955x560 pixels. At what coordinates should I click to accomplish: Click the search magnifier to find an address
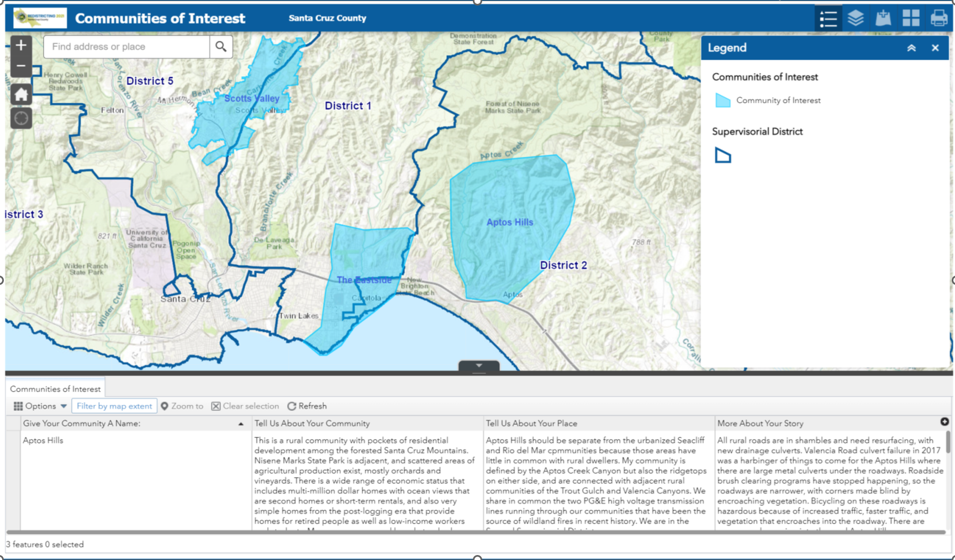point(221,46)
